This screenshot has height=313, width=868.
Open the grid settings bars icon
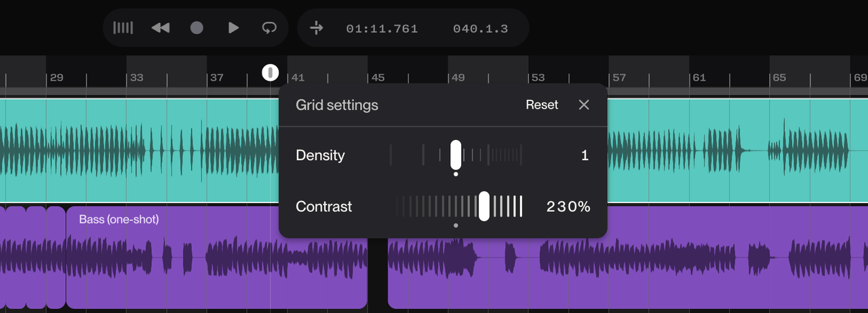click(x=123, y=28)
